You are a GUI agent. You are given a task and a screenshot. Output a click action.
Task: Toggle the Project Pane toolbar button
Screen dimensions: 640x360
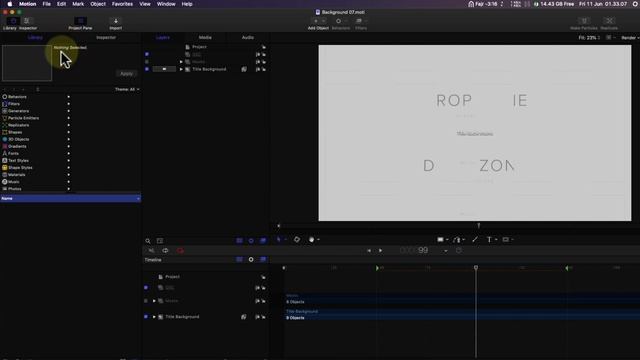point(80,23)
